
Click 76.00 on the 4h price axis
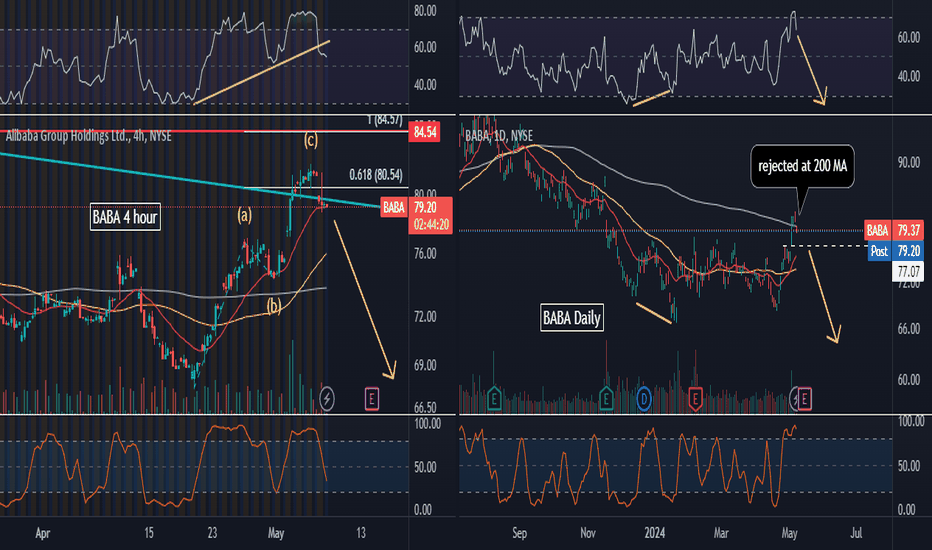(x=425, y=254)
